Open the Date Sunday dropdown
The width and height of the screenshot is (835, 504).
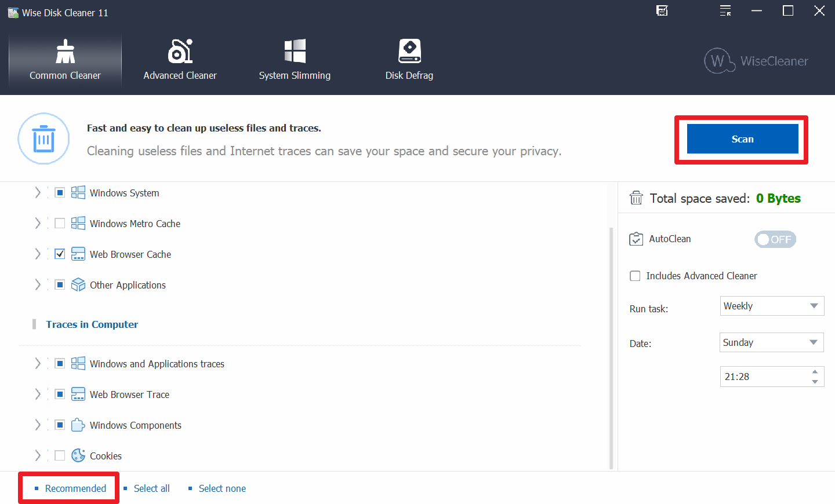click(x=772, y=342)
